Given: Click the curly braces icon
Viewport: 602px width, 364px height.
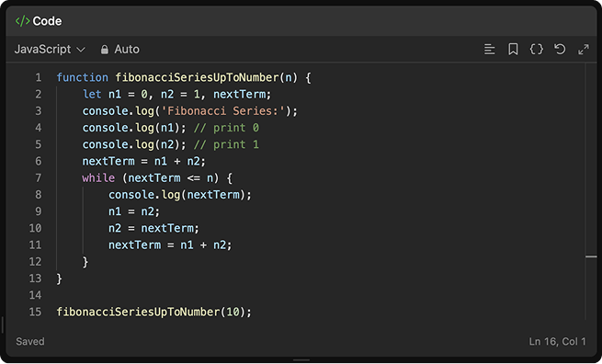Looking at the screenshot, I should 537,49.
